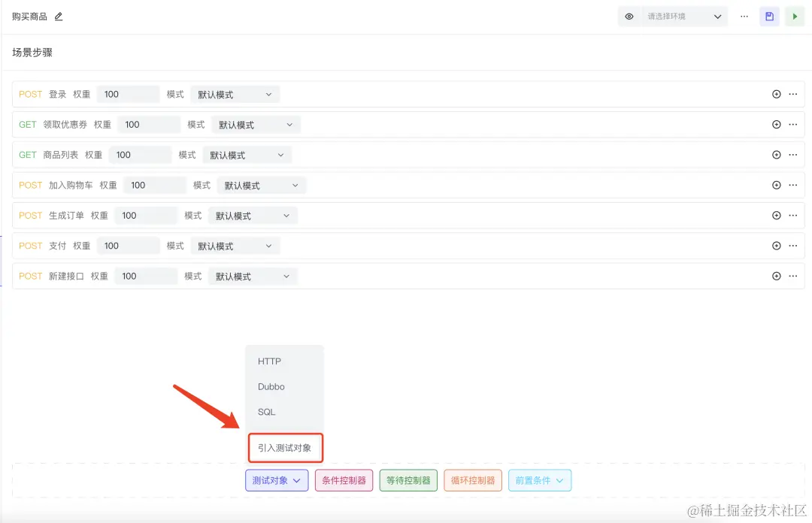Viewport: 812px width, 523px height.
Task: Save the scenario with the floppy disk icon
Action: tap(768, 16)
